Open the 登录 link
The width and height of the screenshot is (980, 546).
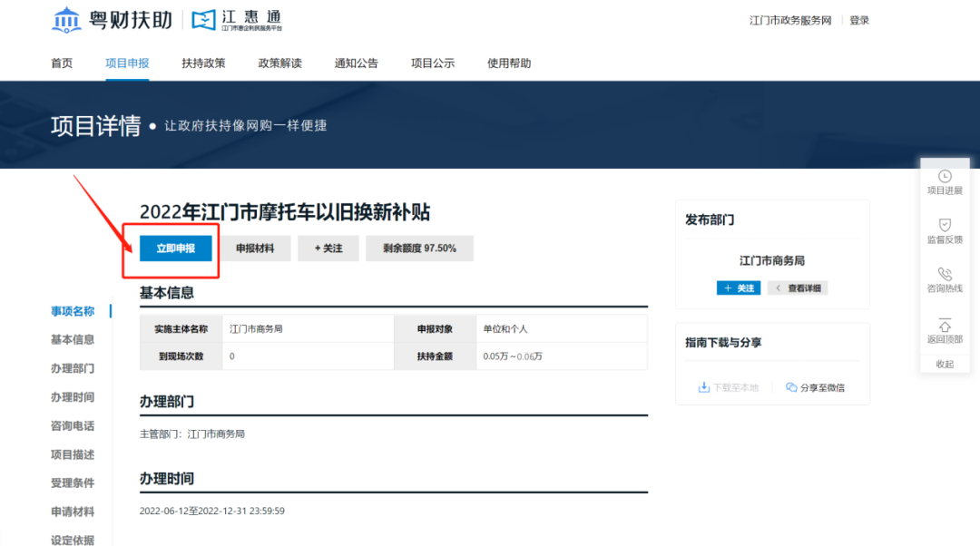pyautogui.click(x=858, y=21)
